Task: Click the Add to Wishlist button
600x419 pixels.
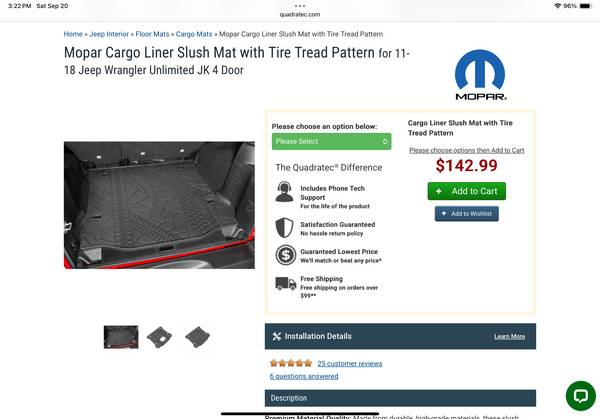Action: click(466, 214)
